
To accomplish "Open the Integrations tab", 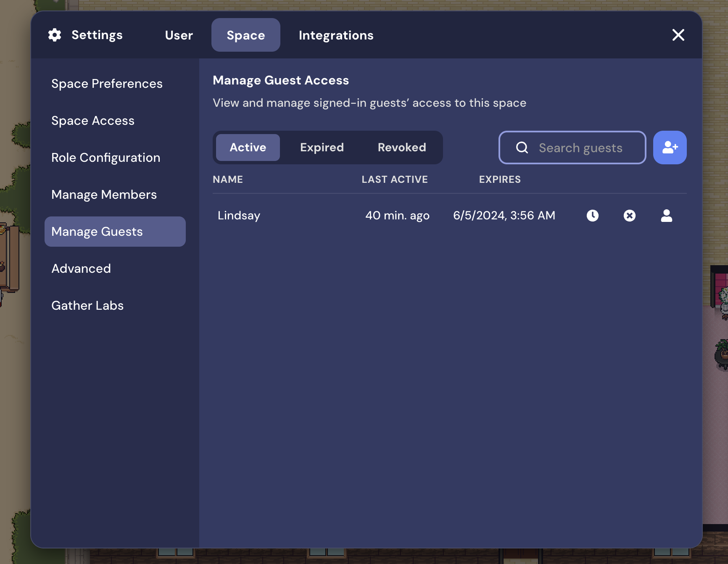I will (336, 35).
